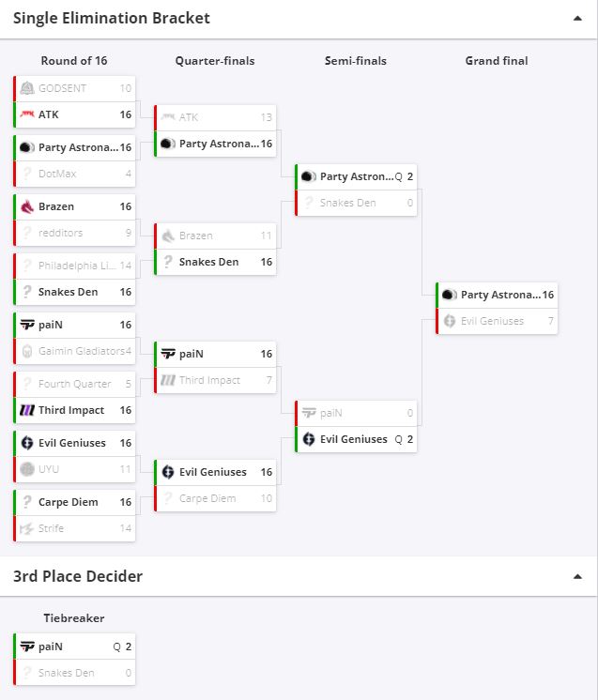Click the paiN logo in Round of 16
Image resolution: width=598 pixels, height=700 pixels.
(26, 325)
